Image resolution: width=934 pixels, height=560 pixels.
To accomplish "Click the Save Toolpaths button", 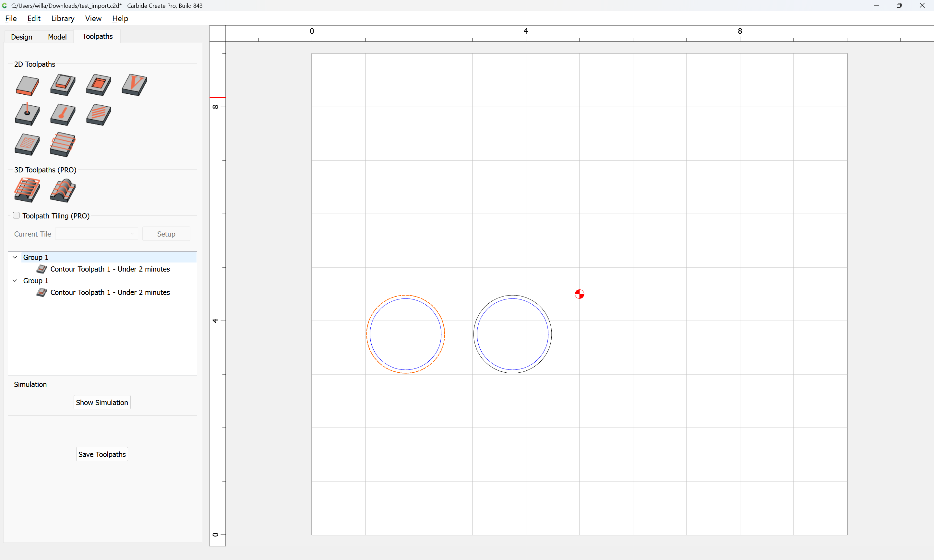I will [x=102, y=454].
